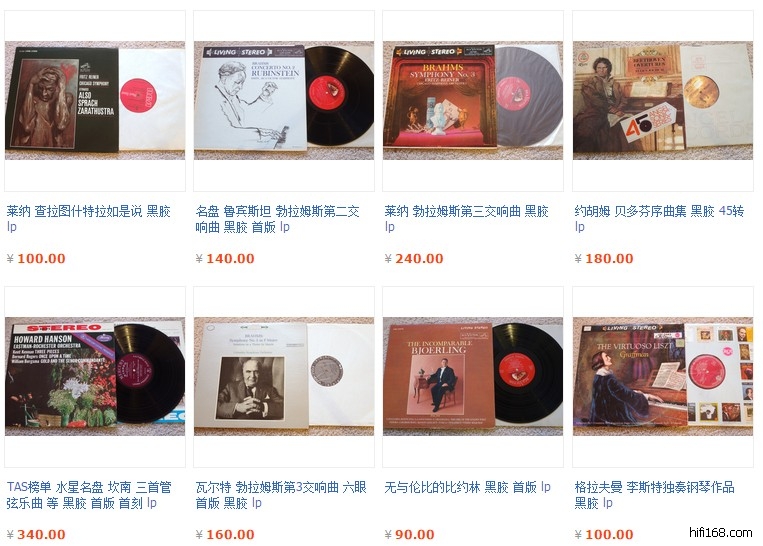Viewport: 763px width, 546px height.
Task: Click the ¥90.00 price under Bjoerling record
Action: [409, 534]
